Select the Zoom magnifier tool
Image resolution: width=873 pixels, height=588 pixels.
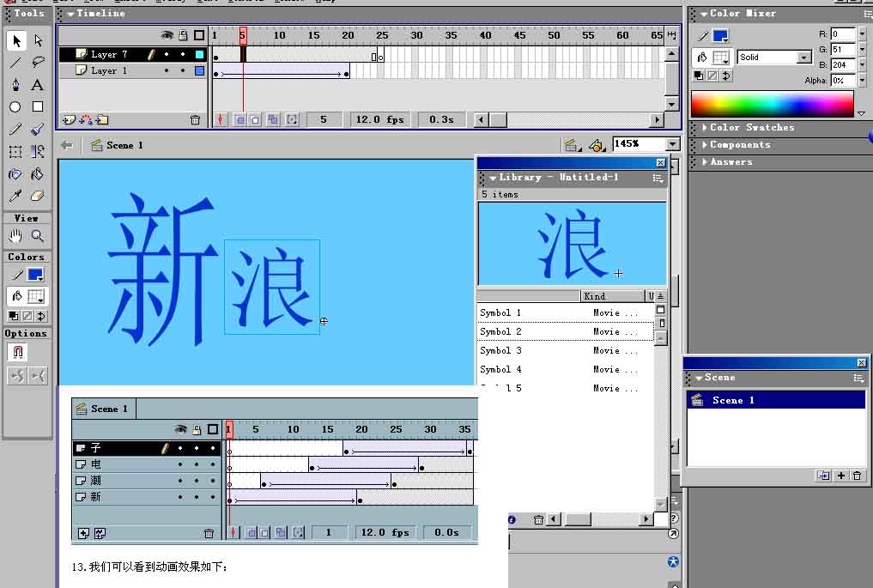click(x=38, y=236)
